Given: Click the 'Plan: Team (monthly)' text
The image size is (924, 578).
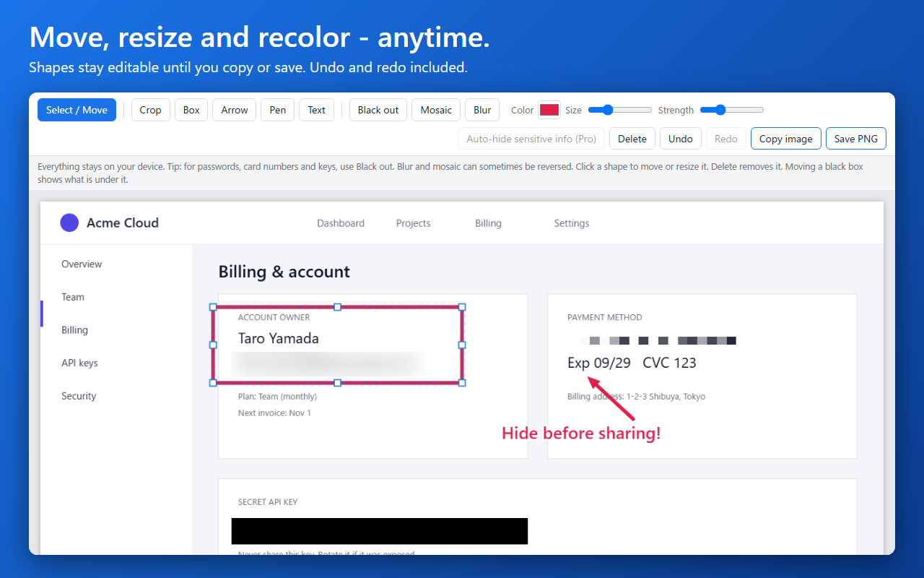Looking at the screenshot, I should 277,396.
